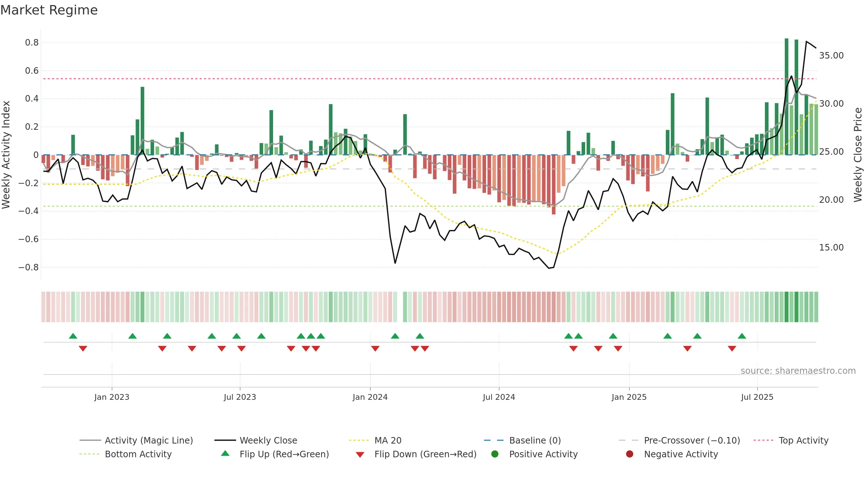Click the Jul 2023 axis label
This screenshot has width=868, height=488.
coord(240,397)
